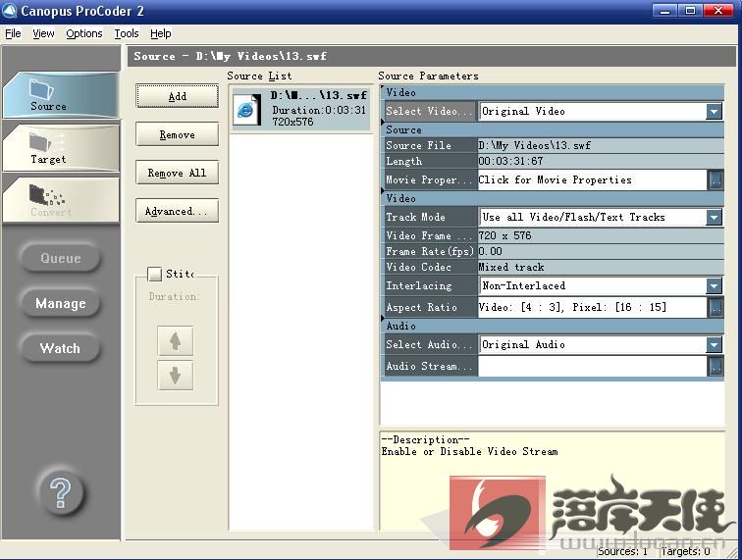742x560 pixels.
Task: Open the View menu
Action: [x=43, y=33]
